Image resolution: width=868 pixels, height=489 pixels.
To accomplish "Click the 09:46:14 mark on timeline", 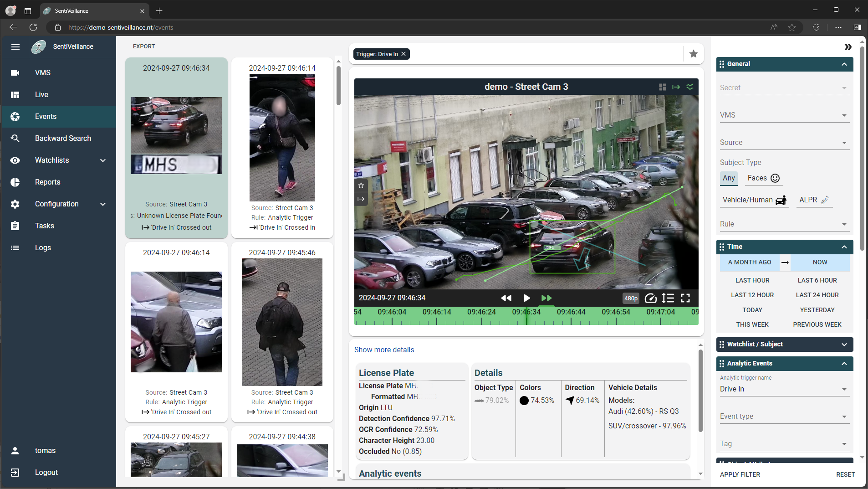I will [437, 312].
